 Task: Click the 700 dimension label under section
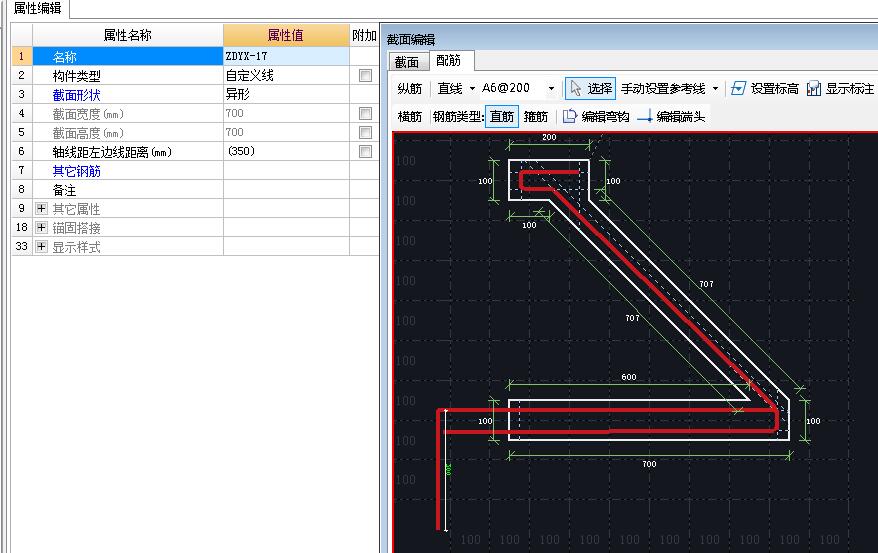click(649, 463)
